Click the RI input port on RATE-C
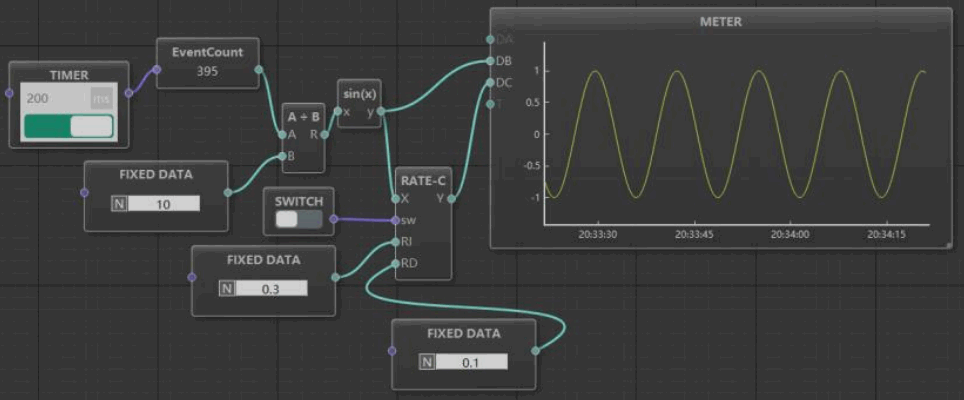964x400 pixels. coord(396,242)
